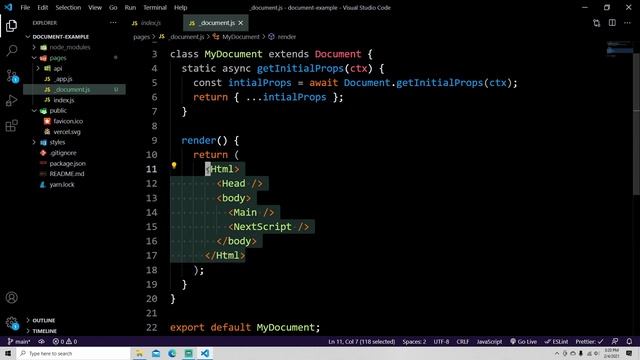This screenshot has height=360, width=640.
Task: Open the Run and Debug view
Action: click(11, 100)
